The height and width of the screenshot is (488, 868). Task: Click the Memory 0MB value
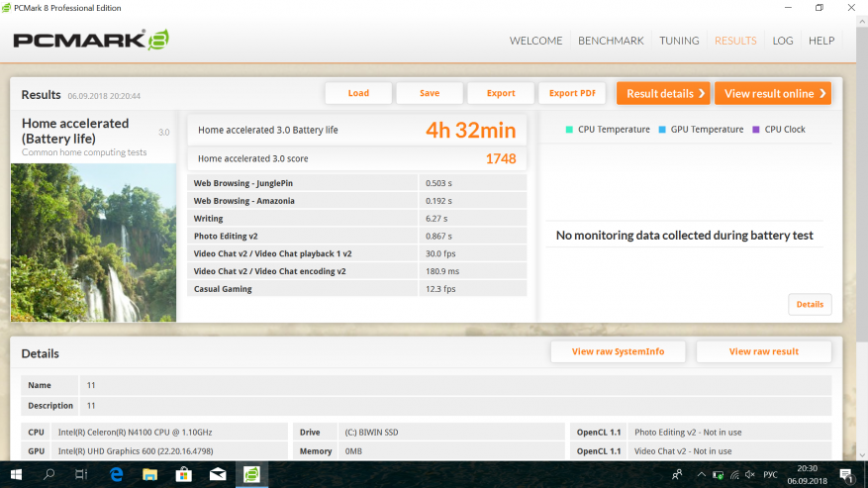(353, 451)
